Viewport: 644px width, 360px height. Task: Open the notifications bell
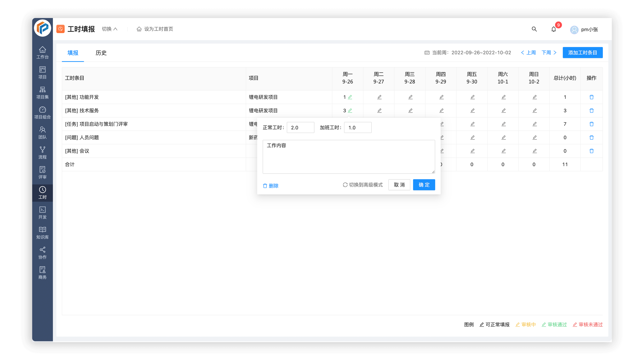click(x=554, y=29)
